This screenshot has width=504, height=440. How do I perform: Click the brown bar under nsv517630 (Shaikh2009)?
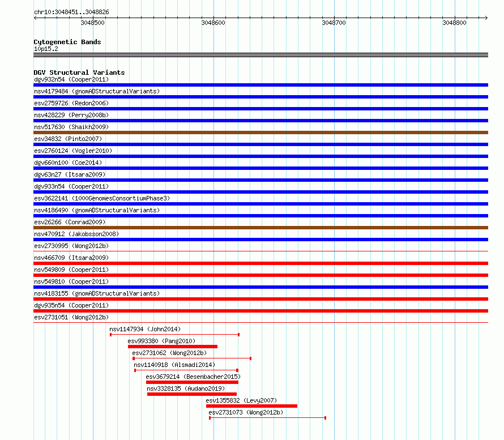coord(260,133)
